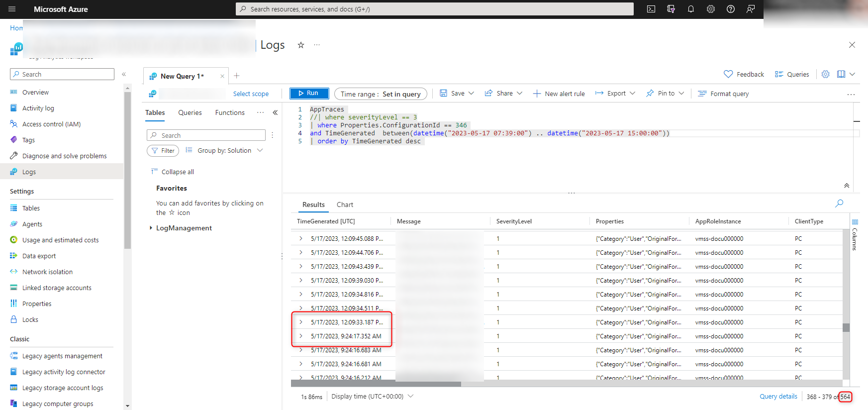Viewport: 868px width, 410px height.
Task: Click the Feedback heart button
Action: coord(744,74)
